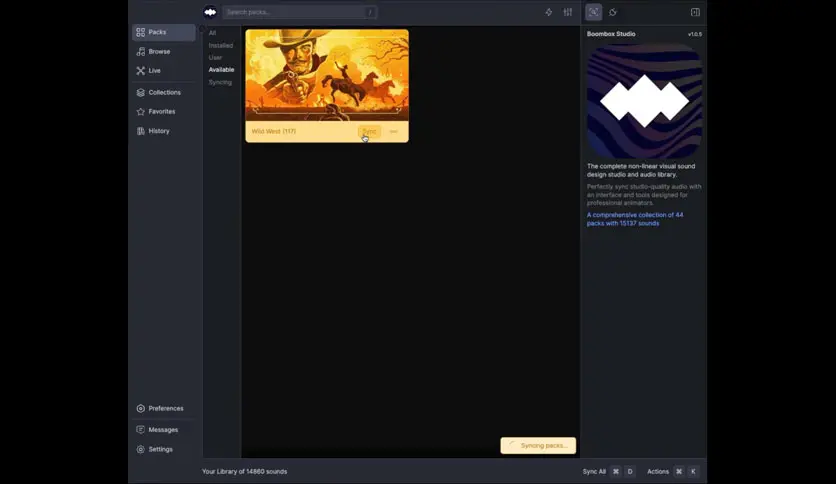Click the Messages speech icon
The width and height of the screenshot is (836, 484).
click(x=141, y=430)
